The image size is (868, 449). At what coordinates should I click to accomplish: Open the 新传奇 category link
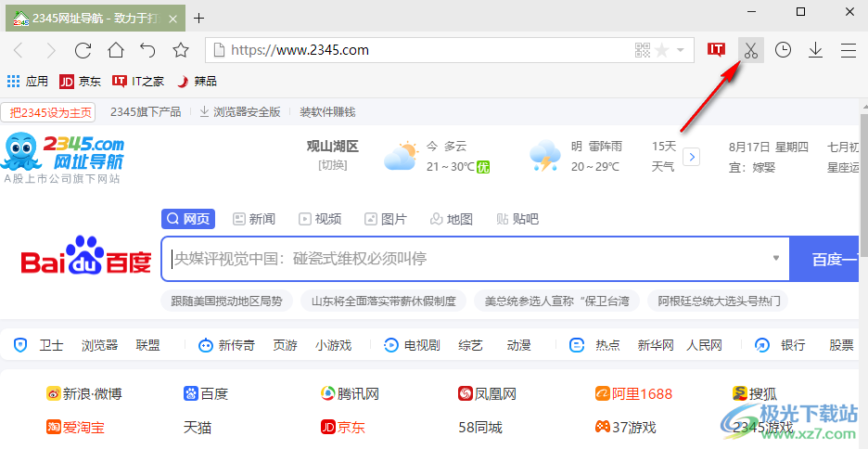[x=236, y=345]
